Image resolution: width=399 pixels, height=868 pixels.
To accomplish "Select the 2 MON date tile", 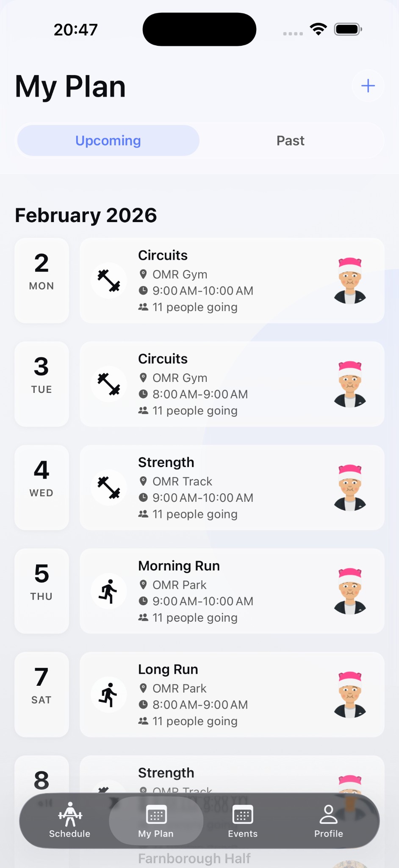I will 42,281.
